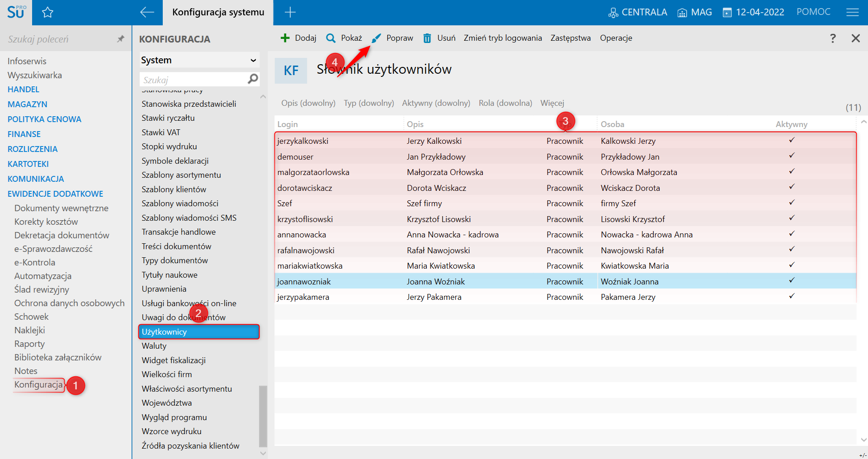The width and height of the screenshot is (868, 459).
Task: Select Waluty in the configuration list
Action: (154, 346)
